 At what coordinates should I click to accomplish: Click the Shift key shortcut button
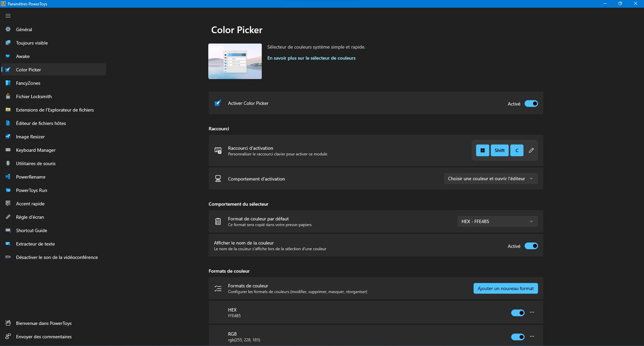click(x=500, y=150)
